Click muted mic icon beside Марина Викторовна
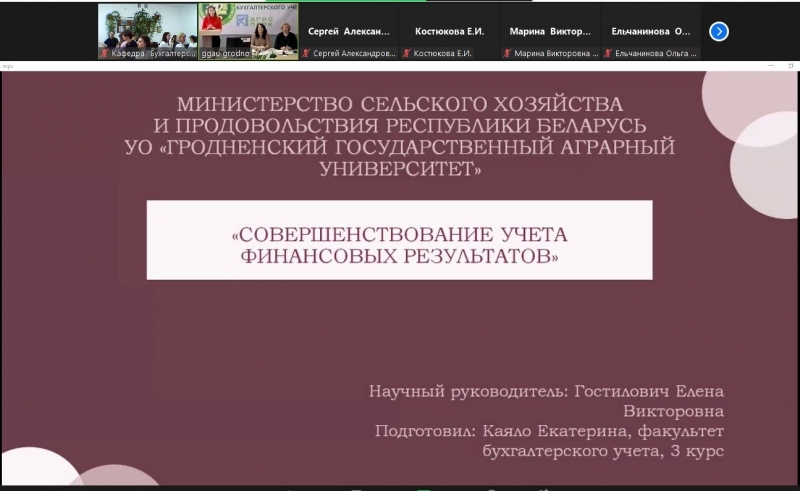Viewport: 800px width, 491px height. 507,53
